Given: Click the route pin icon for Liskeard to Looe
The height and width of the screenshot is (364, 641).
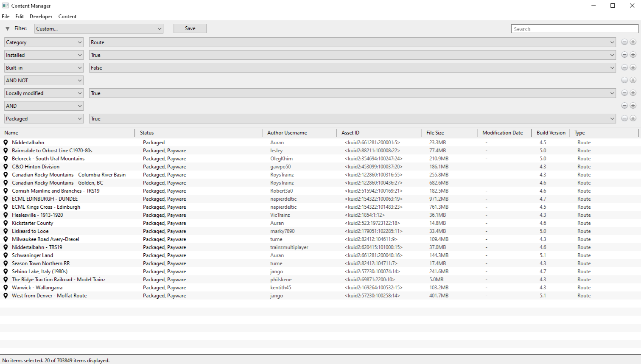Looking at the screenshot, I should (x=6, y=231).
